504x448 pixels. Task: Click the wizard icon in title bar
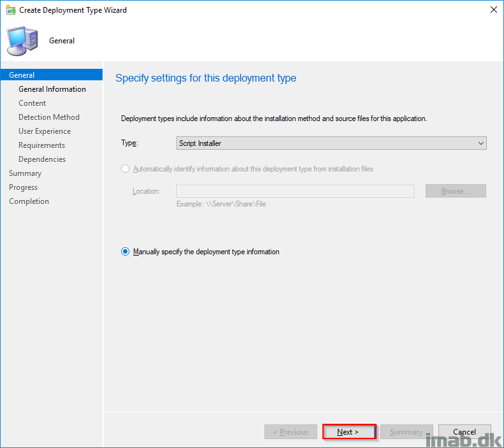click(x=11, y=10)
